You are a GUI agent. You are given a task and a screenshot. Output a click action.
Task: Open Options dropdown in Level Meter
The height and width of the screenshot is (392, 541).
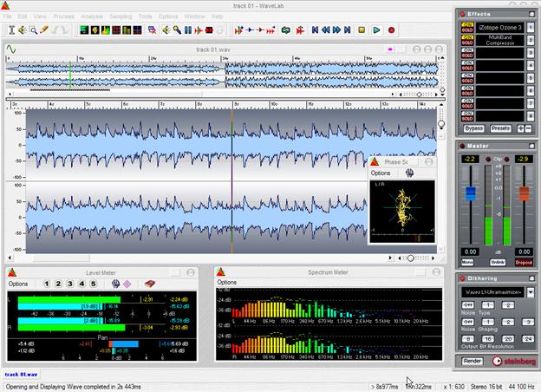point(18,284)
